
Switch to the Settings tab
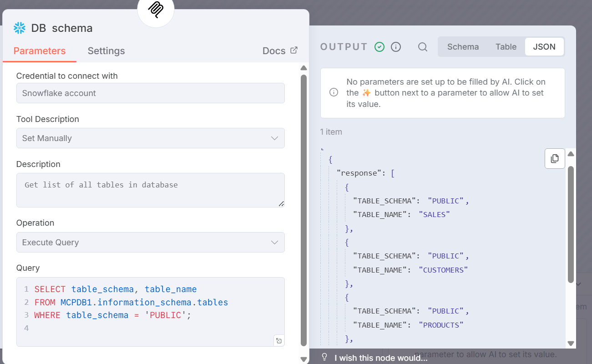[106, 51]
